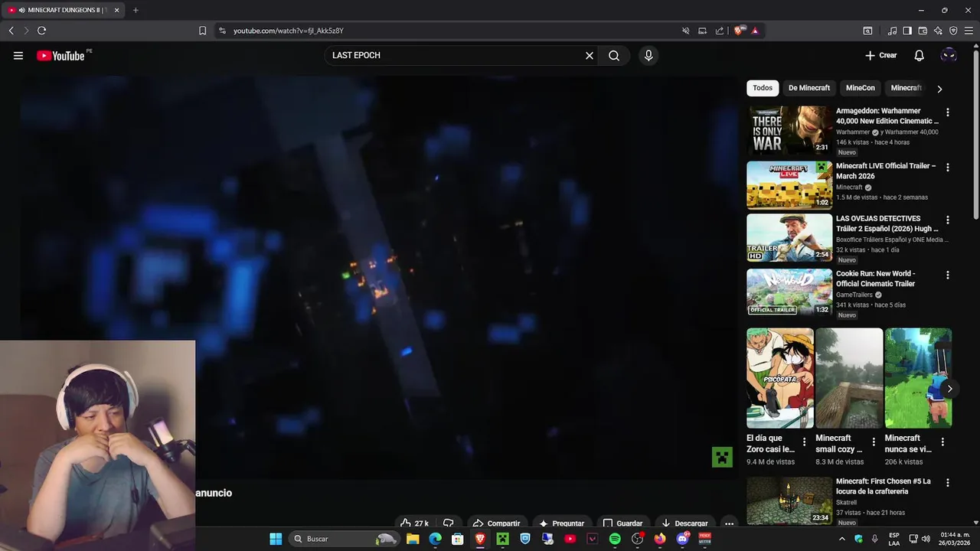Visit the GameTrailers channel link

[x=854, y=295]
